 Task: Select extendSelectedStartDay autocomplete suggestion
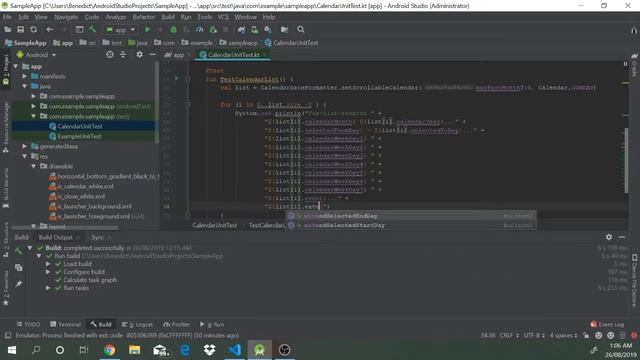pyautogui.click(x=411, y=225)
